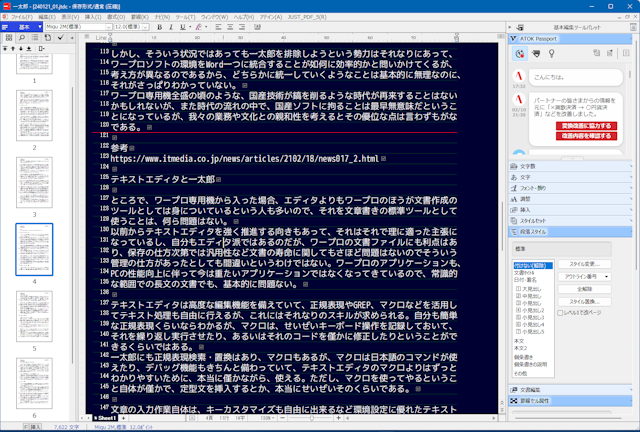Open the 編集(E) menu
The width and height of the screenshot is (640, 432).
click(47, 17)
